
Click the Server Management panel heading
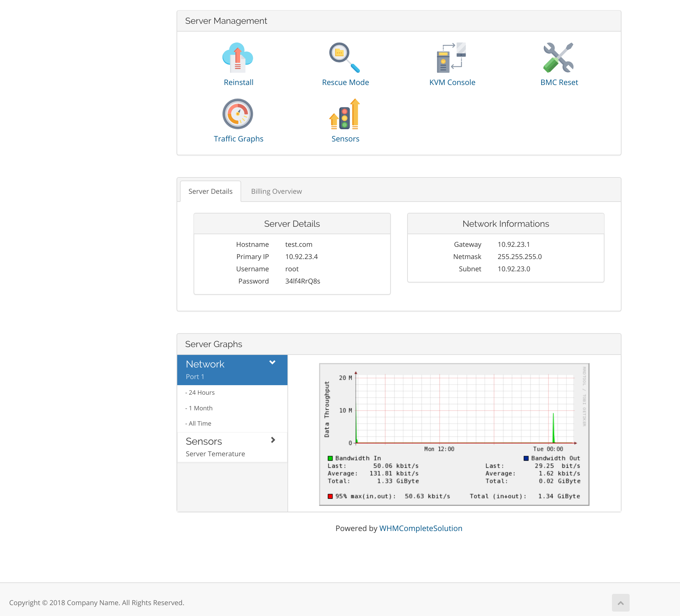[x=226, y=21]
